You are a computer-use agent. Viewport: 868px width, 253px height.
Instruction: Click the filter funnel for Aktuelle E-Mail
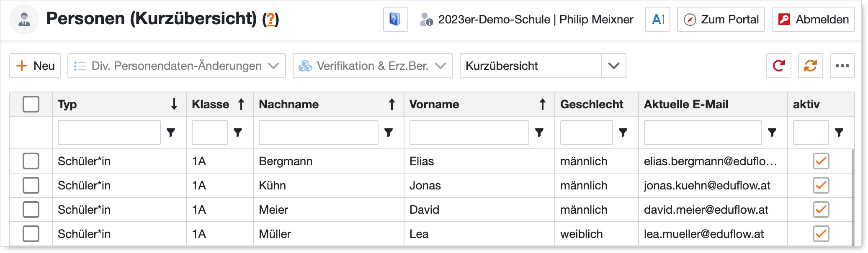pyautogui.click(x=772, y=133)
